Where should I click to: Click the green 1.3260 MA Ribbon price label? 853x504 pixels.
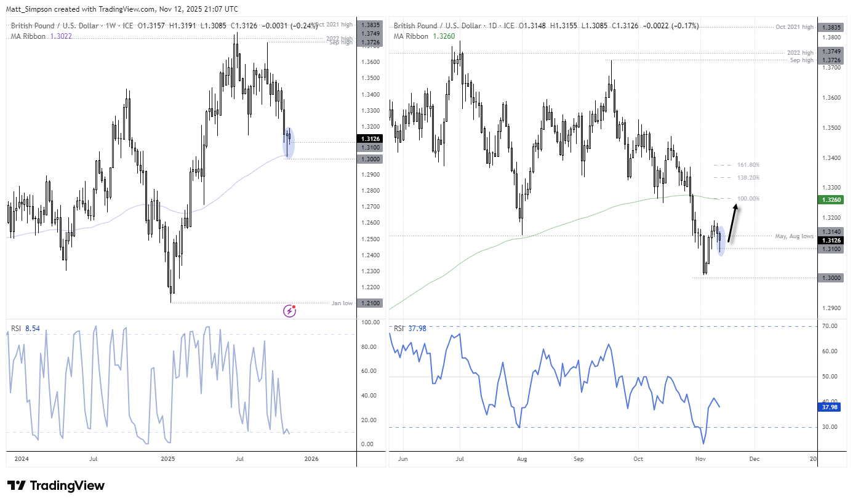point(830,199)
